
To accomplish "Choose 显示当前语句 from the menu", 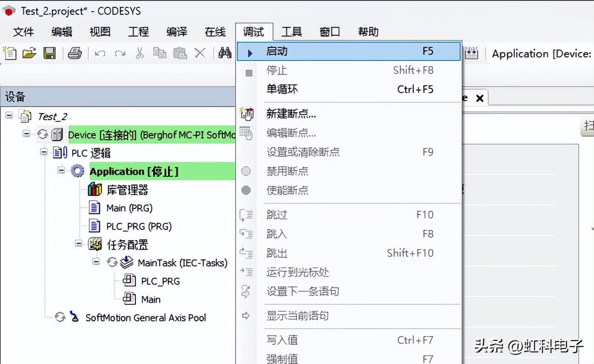I will click(349, 316).
